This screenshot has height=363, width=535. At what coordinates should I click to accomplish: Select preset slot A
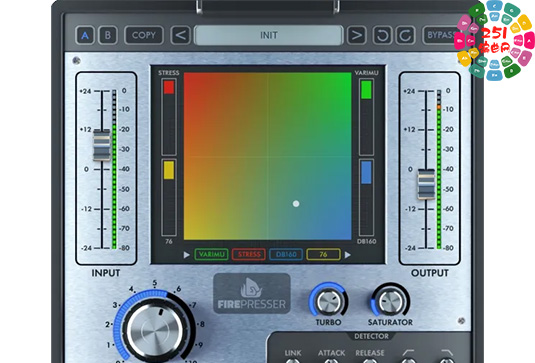click(85, 35)
